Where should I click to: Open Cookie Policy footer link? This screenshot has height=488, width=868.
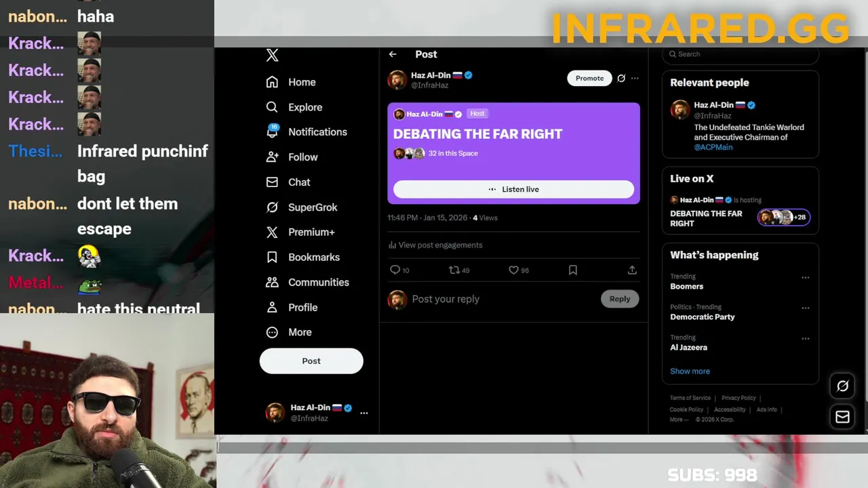coord(686,410)
